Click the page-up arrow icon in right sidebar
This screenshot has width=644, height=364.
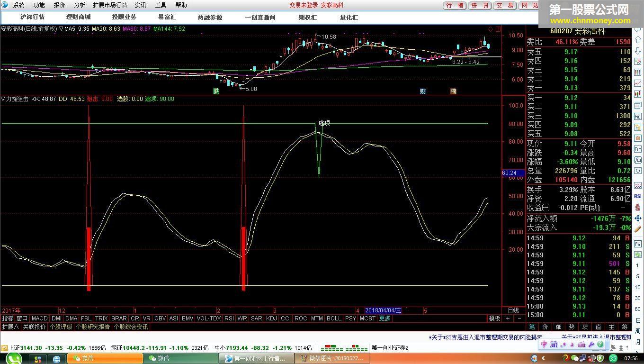click(637, 40)
